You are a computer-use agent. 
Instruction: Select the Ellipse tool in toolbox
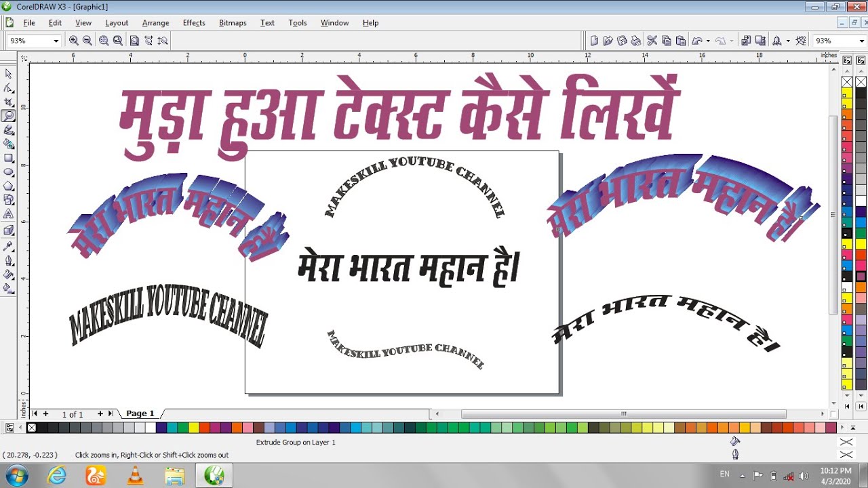(x=8, y=172)
